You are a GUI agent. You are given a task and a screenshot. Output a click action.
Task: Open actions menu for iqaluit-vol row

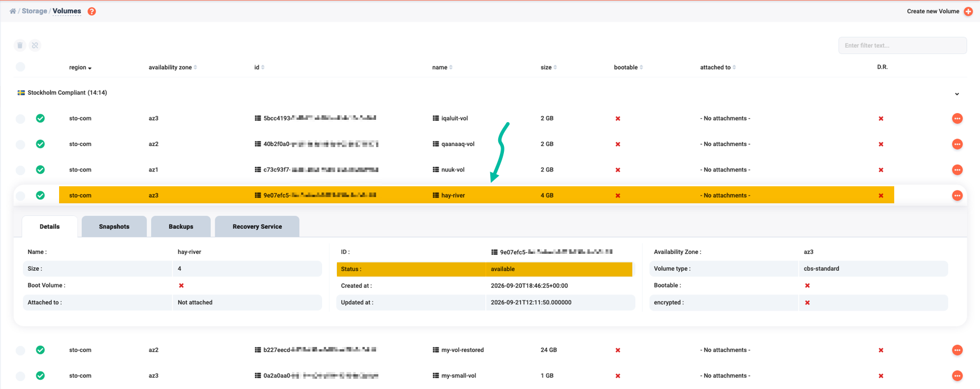click(957, 119)
